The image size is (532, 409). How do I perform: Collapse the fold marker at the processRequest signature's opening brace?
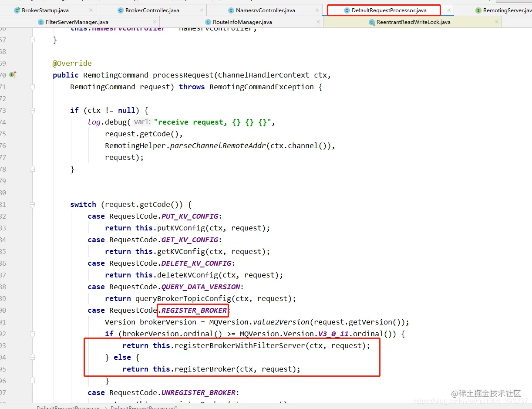click(x=33, y=87)
